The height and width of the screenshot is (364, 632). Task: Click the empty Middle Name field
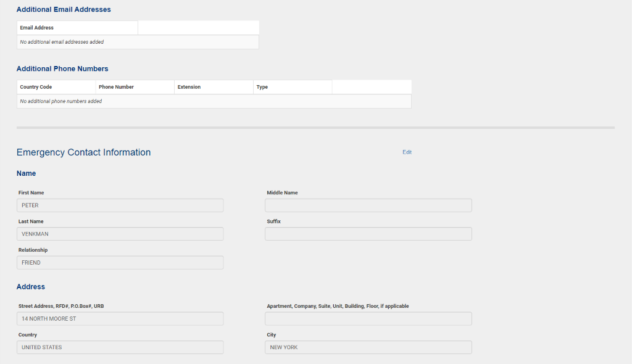tap(368, 205)
